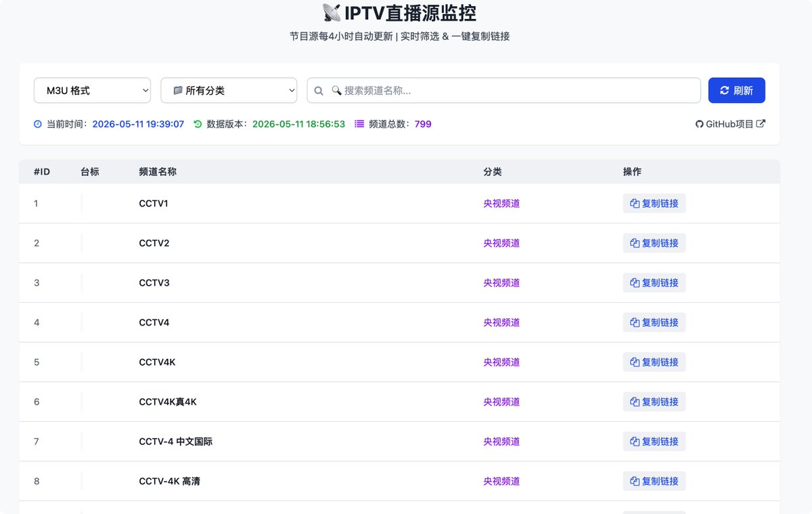This screenshot has height=514, width=812.
Task: Click the CCTV4 channel name
Action: click(x=154, y=322)
